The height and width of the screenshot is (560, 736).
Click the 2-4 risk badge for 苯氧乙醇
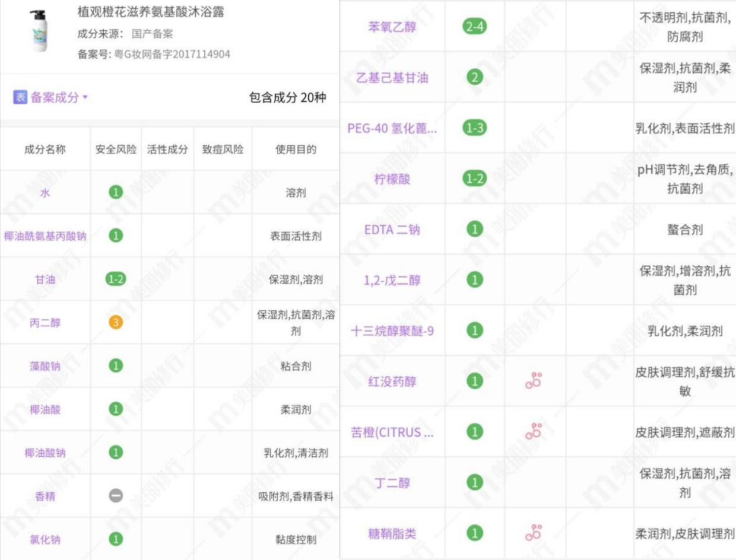[474, 27]
